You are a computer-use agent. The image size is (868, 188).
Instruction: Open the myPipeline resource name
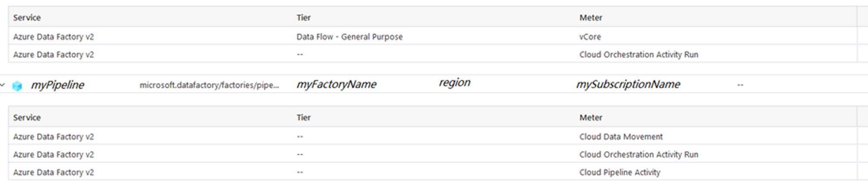tap(57, 85)
